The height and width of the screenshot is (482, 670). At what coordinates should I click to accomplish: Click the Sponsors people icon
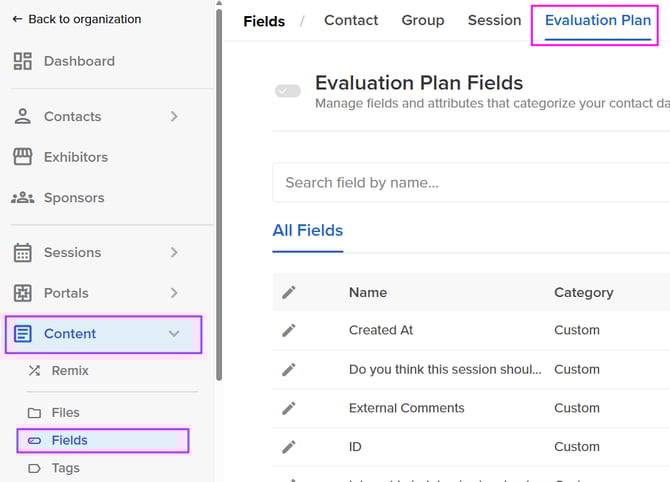pos(22,198)
